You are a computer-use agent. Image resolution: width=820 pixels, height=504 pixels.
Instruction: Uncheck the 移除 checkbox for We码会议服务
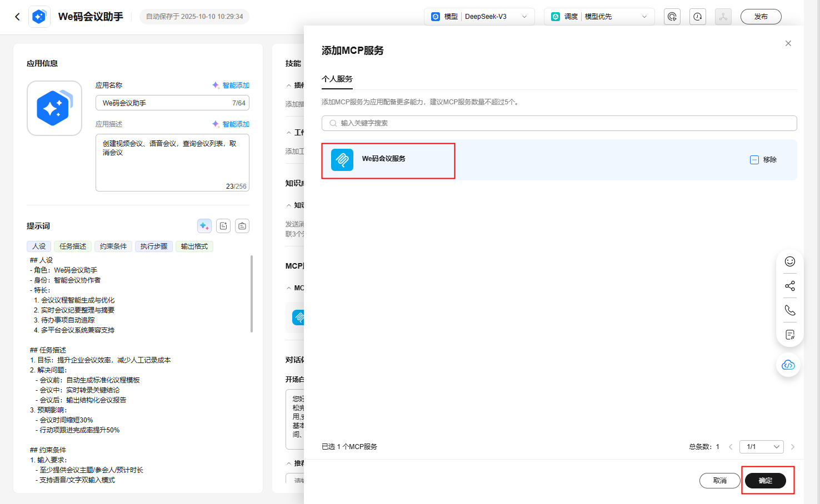coord(754,160)
